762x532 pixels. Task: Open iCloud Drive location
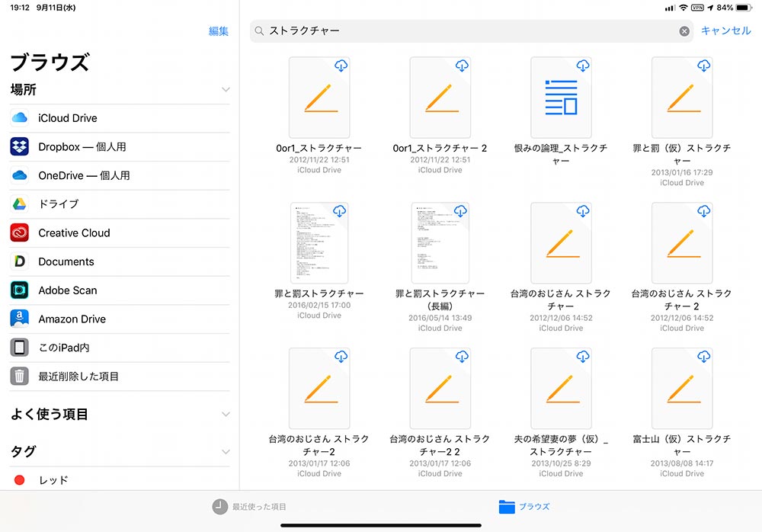pos(120,118)
